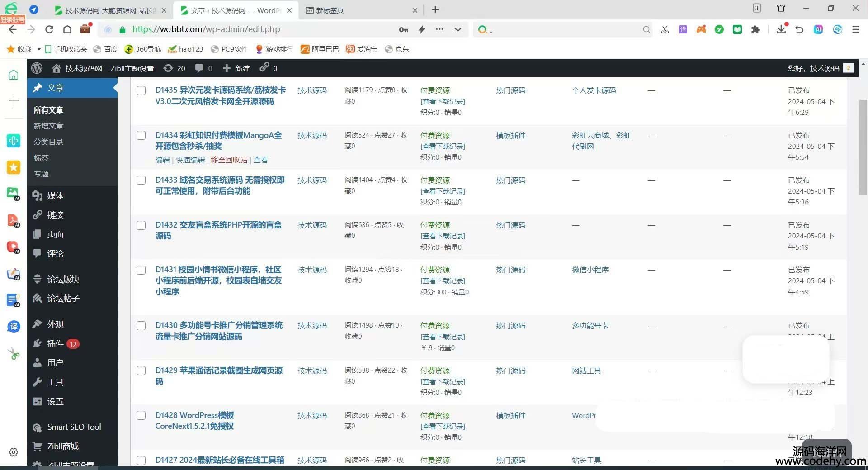Check the box for D1434 post
This screenshot has height=470, width=868.
coord(141,135)
